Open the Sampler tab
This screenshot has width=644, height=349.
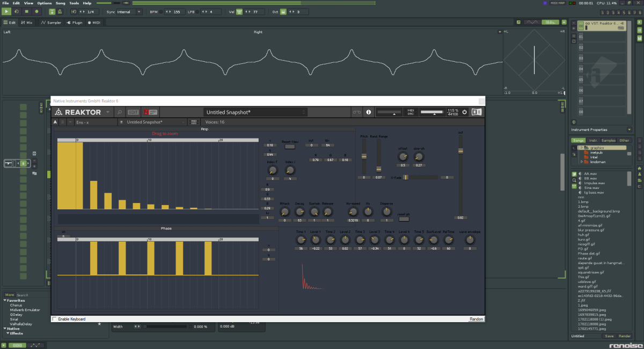point(52,23)
